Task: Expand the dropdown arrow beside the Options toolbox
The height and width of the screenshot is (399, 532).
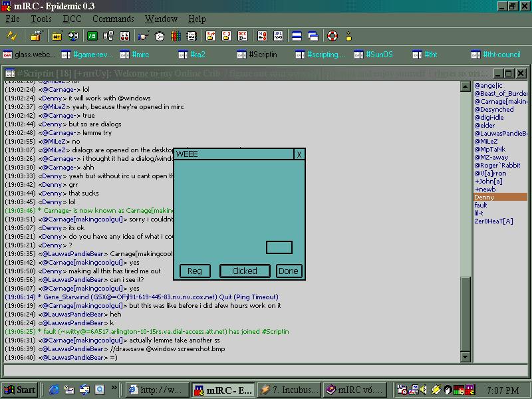Action: click(42, 31)
